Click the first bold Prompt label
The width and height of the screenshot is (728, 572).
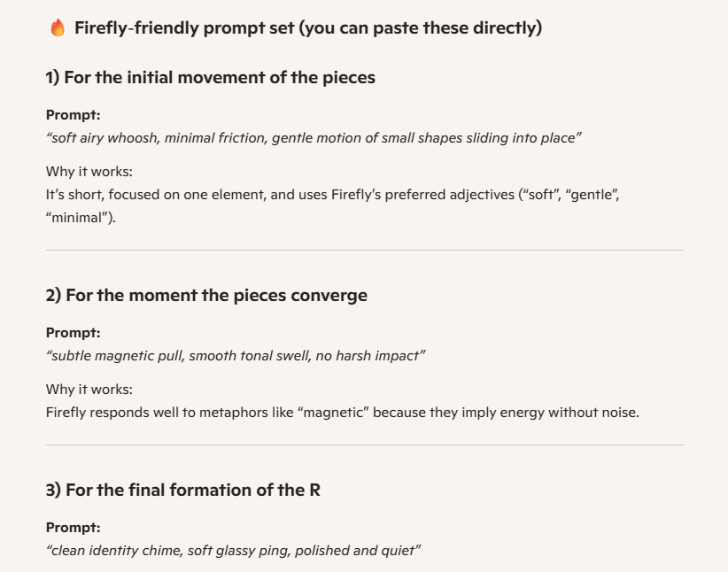pos(73,115)
